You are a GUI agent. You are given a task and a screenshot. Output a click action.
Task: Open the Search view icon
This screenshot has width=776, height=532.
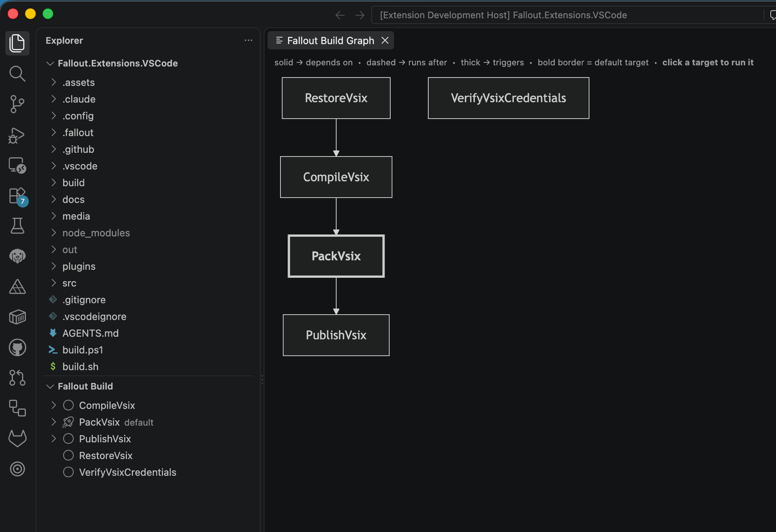click(17, 73)
